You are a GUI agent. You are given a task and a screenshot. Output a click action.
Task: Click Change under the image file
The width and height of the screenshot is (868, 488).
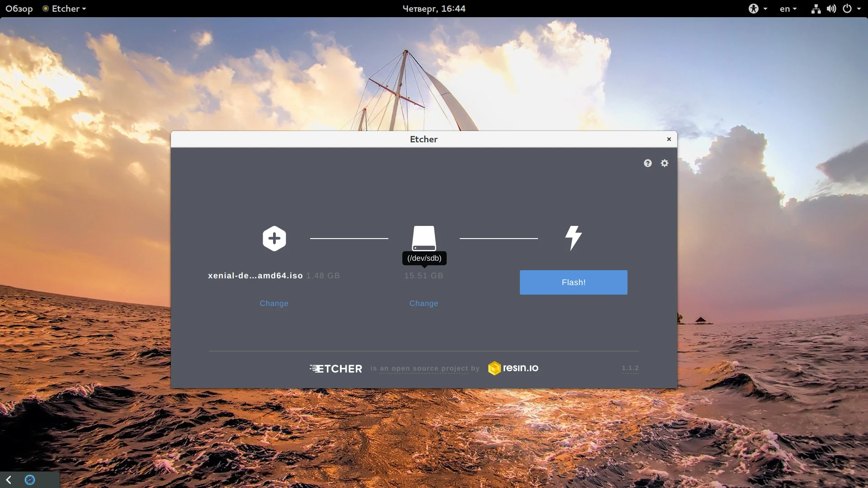[274, 303]
